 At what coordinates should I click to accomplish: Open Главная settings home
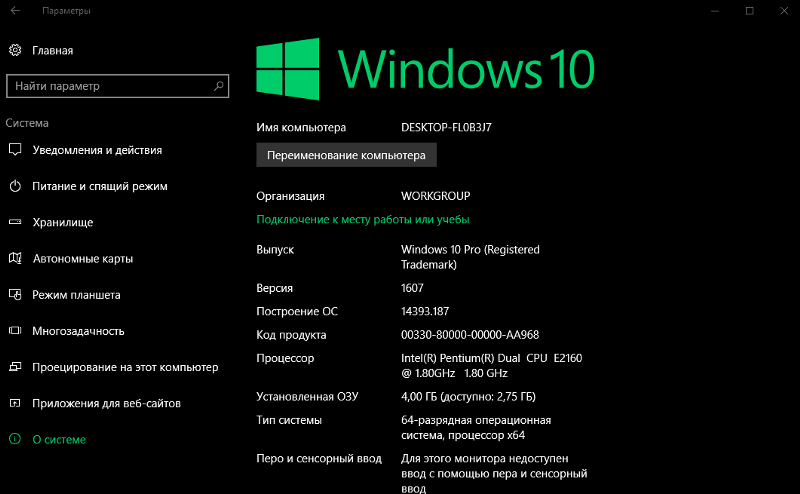click(x=53, y=51)
